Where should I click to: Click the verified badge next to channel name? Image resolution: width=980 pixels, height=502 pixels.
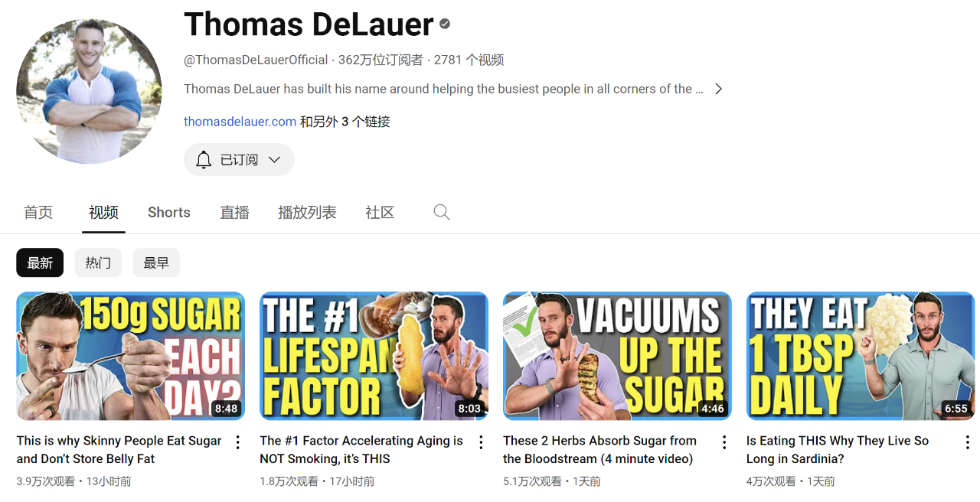[x=445, y=24]
